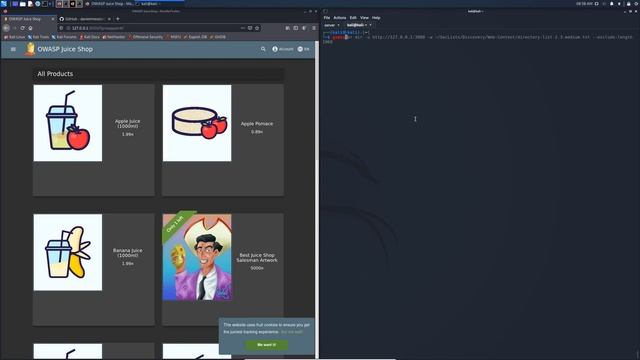Open a new Firefox tab

tap(118, 19)
